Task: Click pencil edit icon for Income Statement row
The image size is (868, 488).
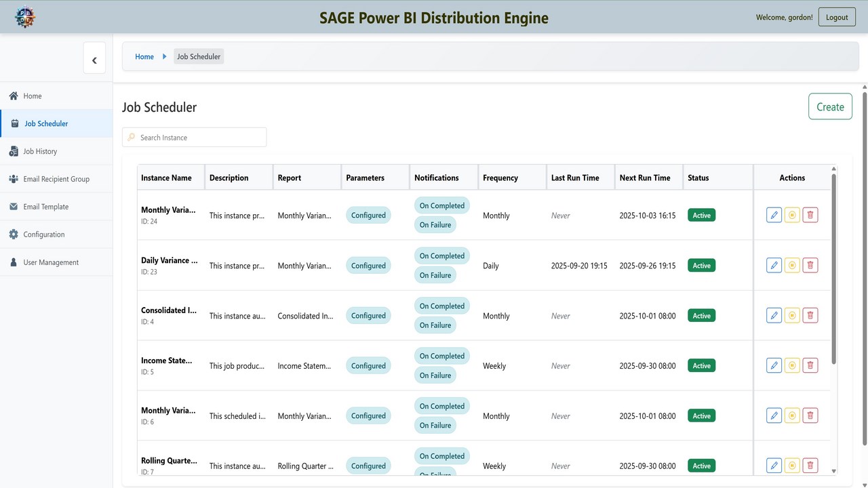Action: [774, 365]
